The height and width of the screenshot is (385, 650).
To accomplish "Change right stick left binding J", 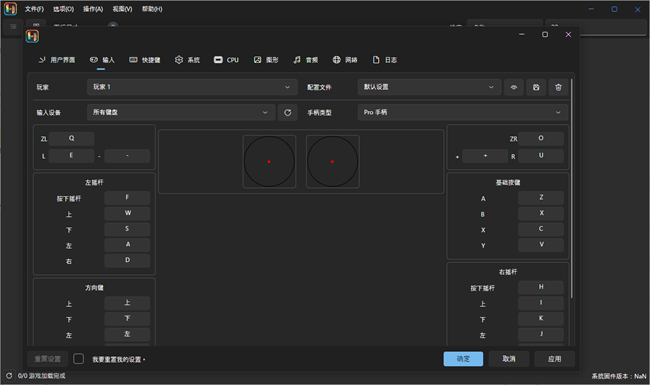I will (541, 334).
